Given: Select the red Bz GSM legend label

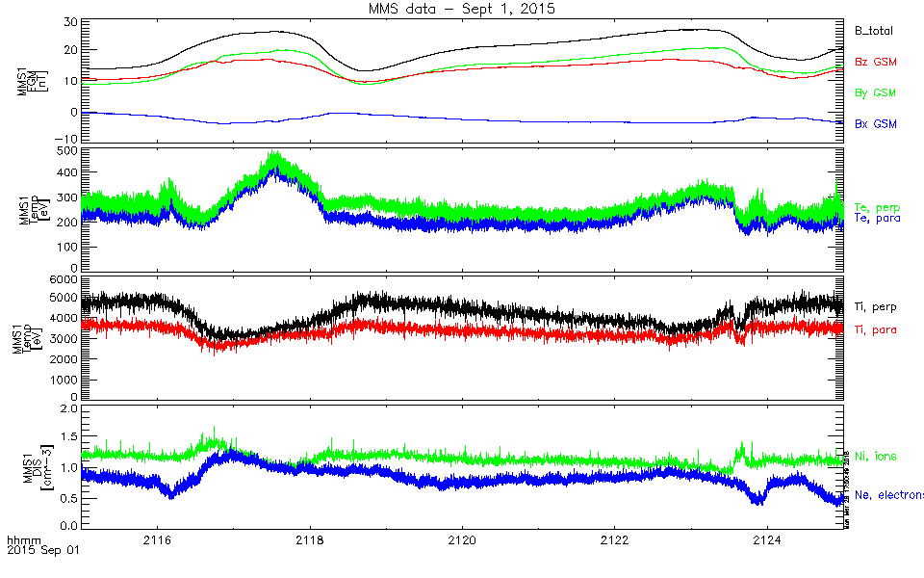Looking at the screenshot, I should pos(876,62).
